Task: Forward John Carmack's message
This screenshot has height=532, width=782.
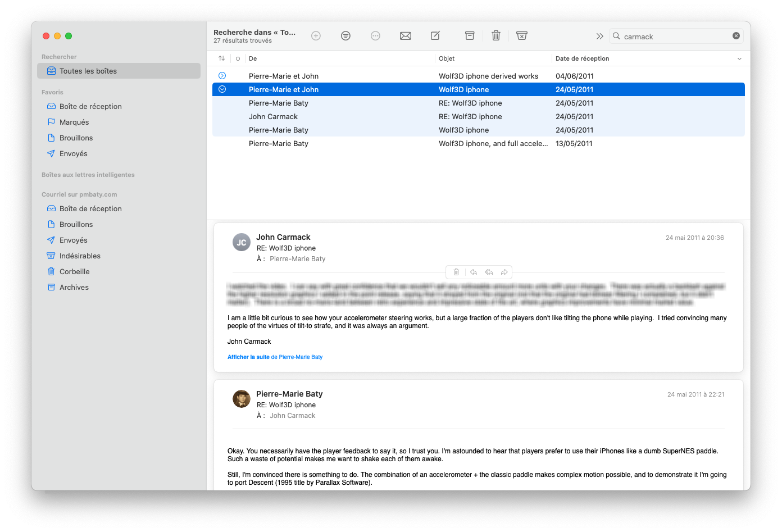Action: tap(504, 272)
